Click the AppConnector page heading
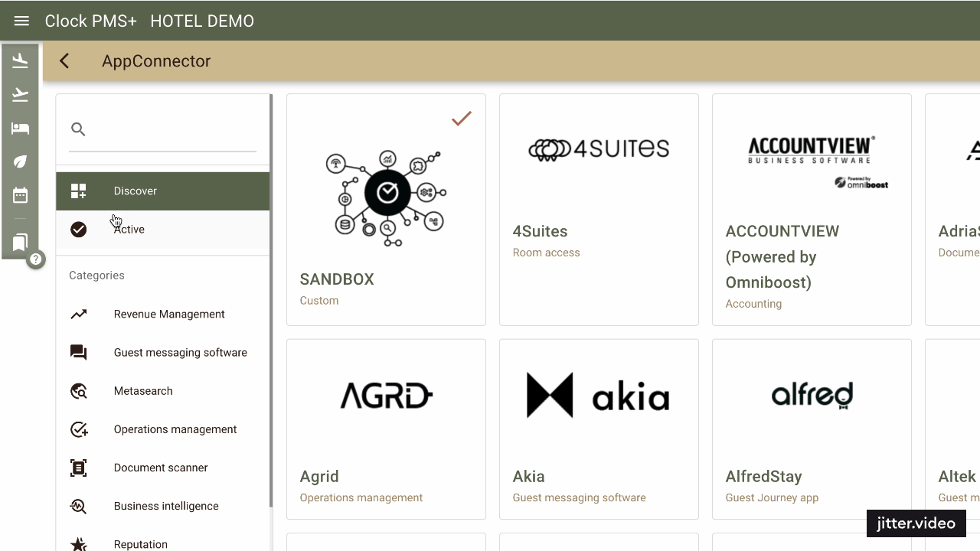 point(156,61)
